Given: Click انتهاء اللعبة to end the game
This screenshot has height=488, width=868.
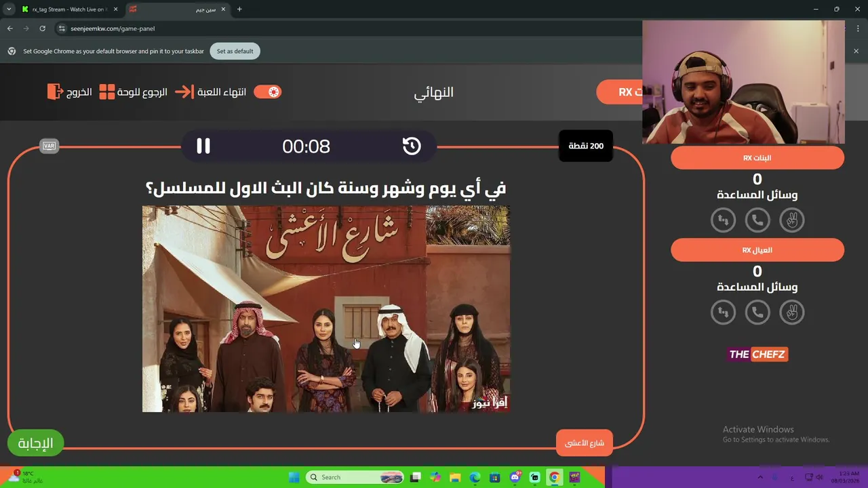Looking at the screenshot, I should coord(211,92).
